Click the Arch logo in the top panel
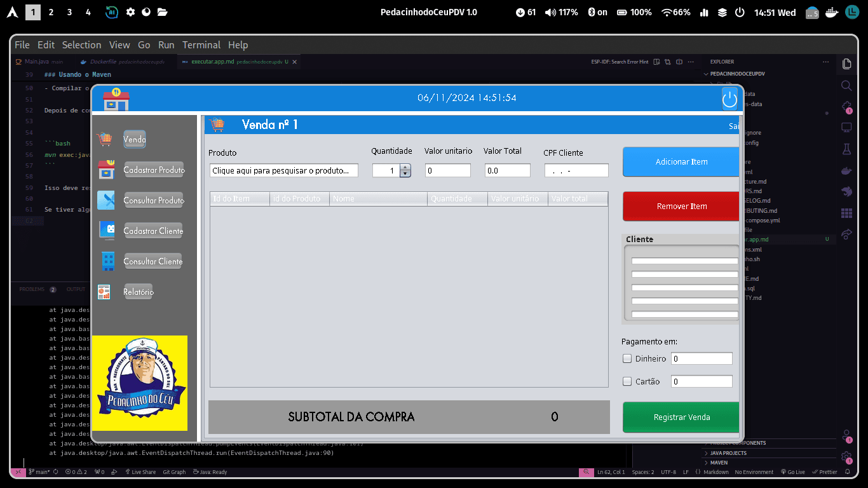Viewport: 868px width, 488px height. (x=11, y=12)
